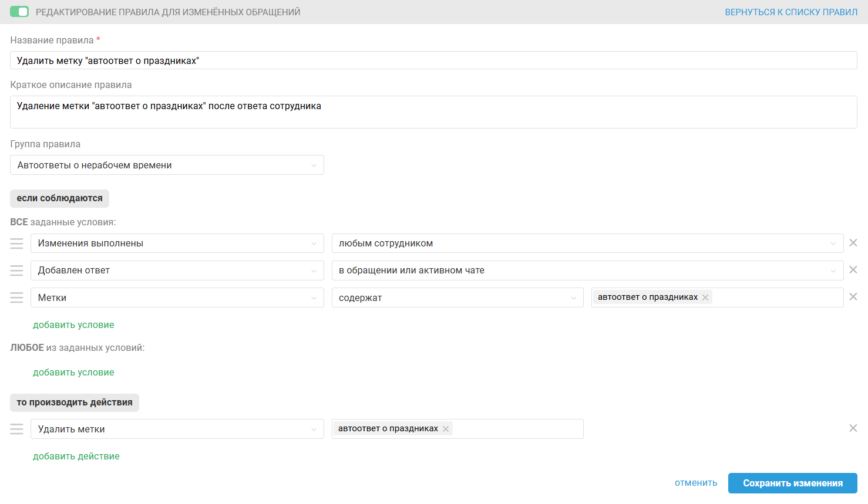Remove tag chip in Удалить метки action
This screenshot has width=868, height=504.
[446, 429]
